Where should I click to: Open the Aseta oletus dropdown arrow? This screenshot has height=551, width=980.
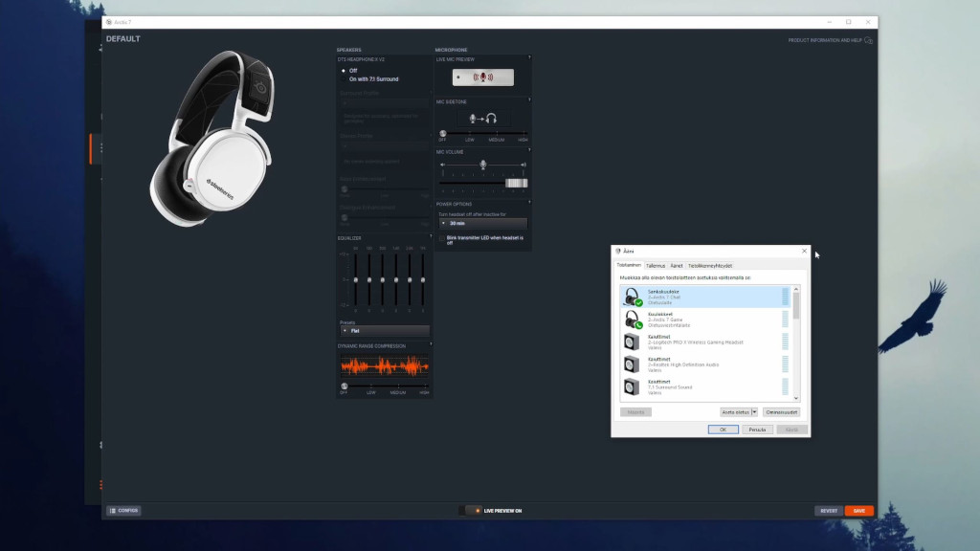(754, 412)
